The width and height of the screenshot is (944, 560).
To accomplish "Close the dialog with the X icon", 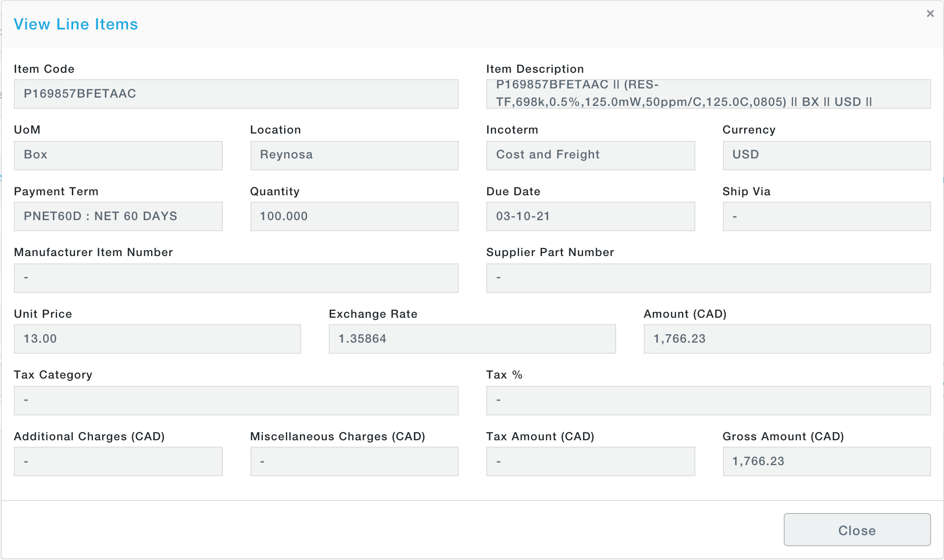I will (930, 14).
